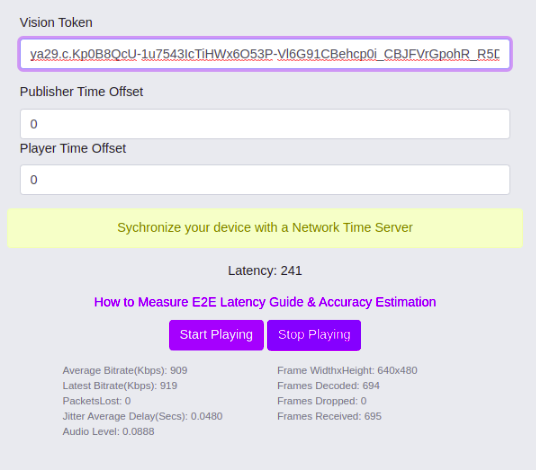Click the PacketsLost statistic

(96, 401)
